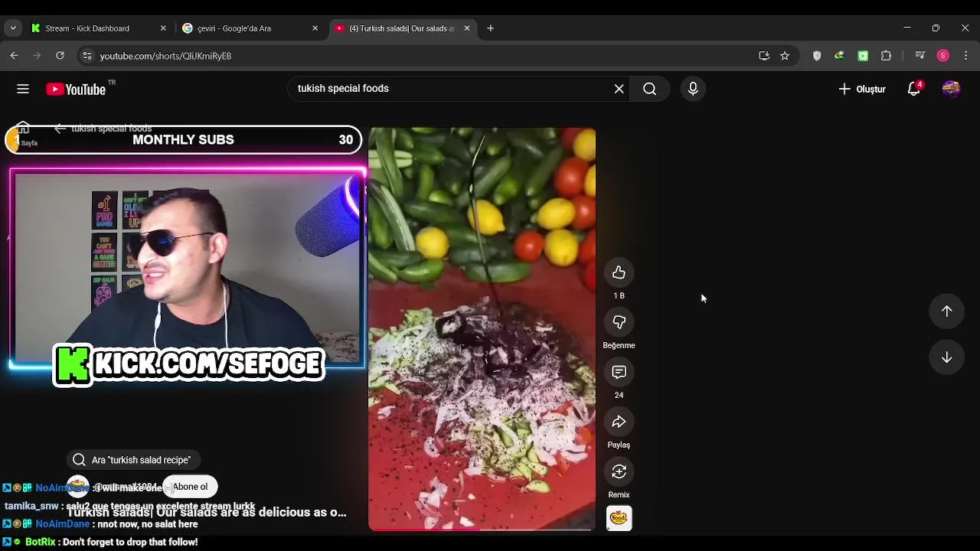Open the YouTube hamburger guide menu

pos(23,89)
